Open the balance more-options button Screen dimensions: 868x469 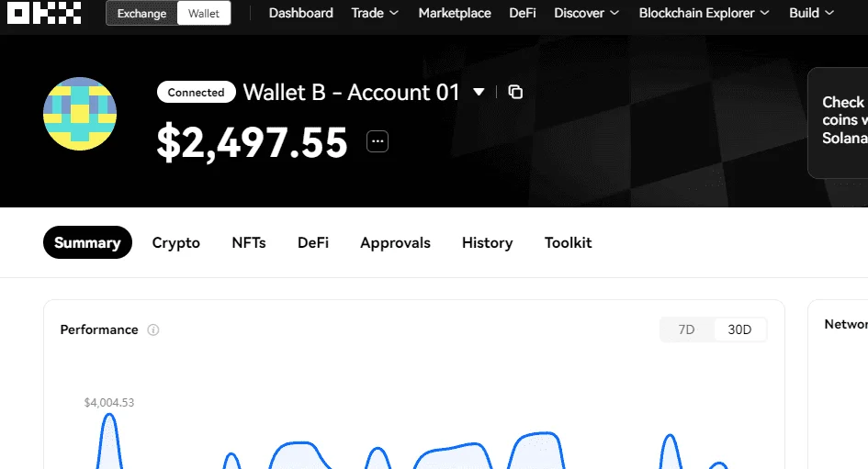pyautogui.click(x=378, y=141)
